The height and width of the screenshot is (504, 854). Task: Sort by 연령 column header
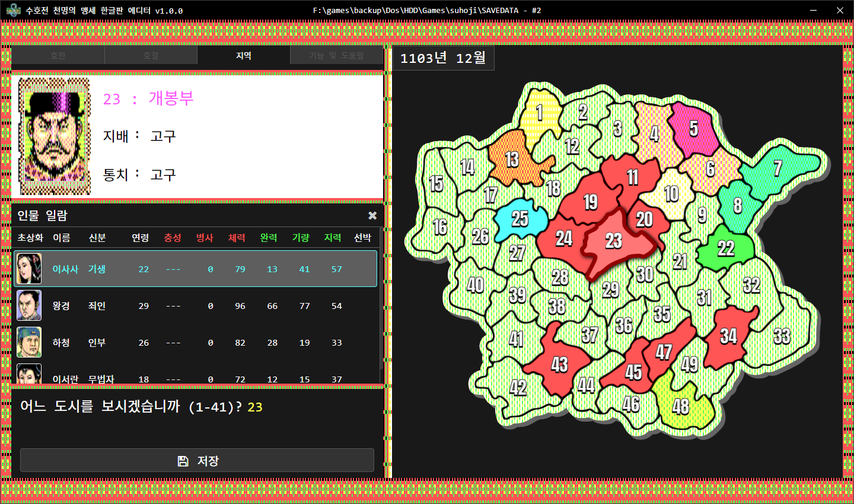141,238
